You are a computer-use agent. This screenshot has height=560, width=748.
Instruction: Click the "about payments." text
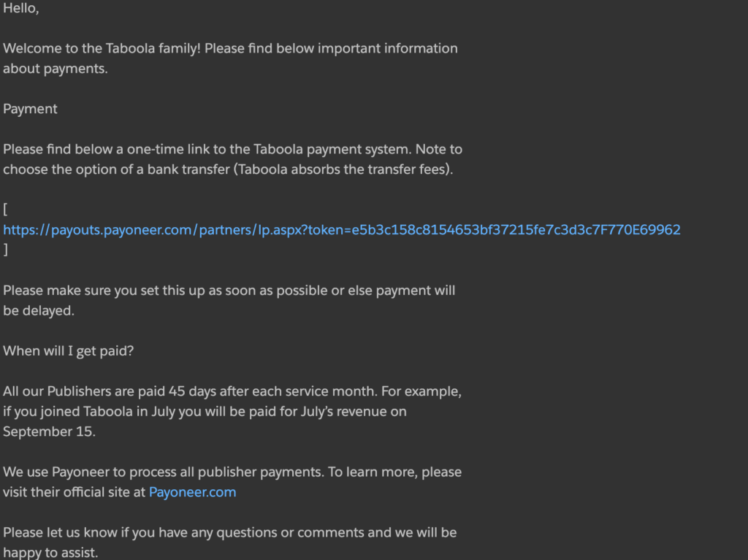coord(55,69)
